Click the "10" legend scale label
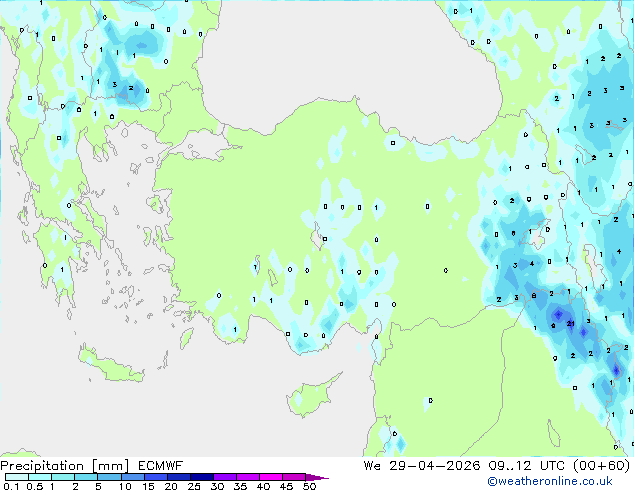 click(125, 486)
